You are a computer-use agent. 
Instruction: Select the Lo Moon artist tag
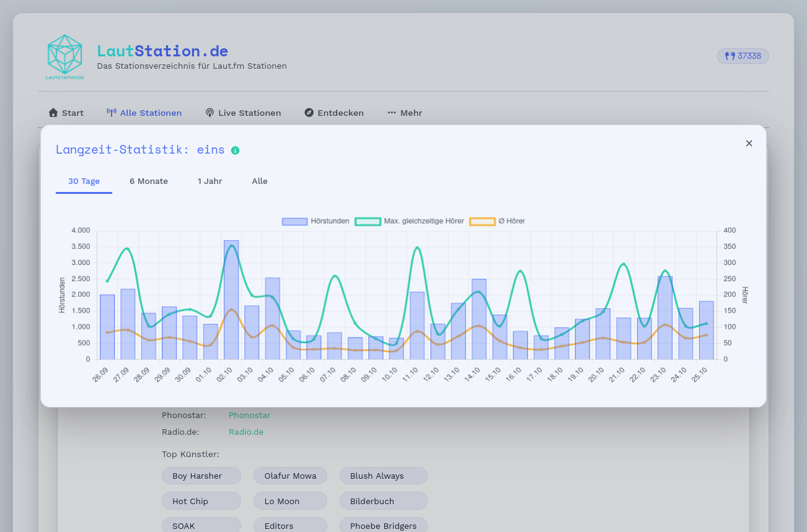[290, 501]
